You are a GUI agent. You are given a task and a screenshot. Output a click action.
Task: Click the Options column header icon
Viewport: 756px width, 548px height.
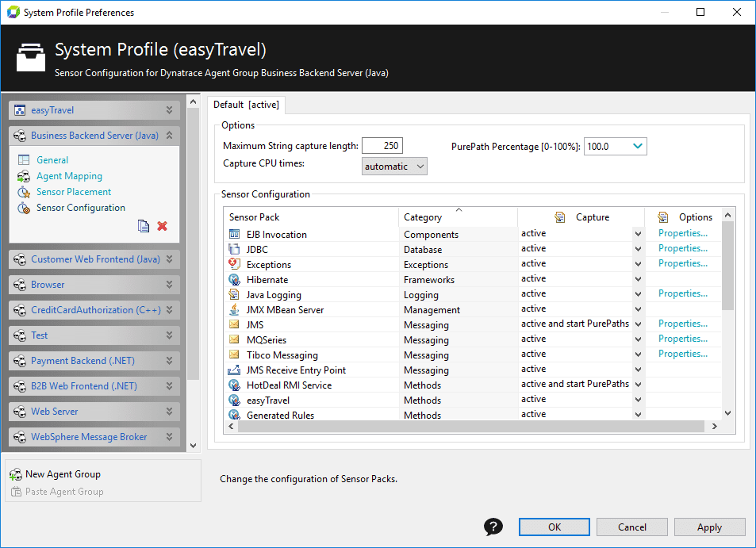663,217
